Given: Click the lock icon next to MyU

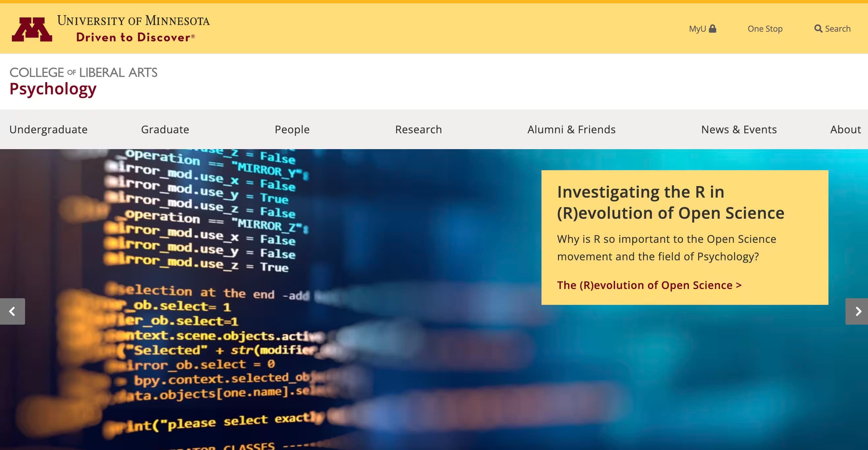Looking at the screenshot, I should click(x=712, y=29).
